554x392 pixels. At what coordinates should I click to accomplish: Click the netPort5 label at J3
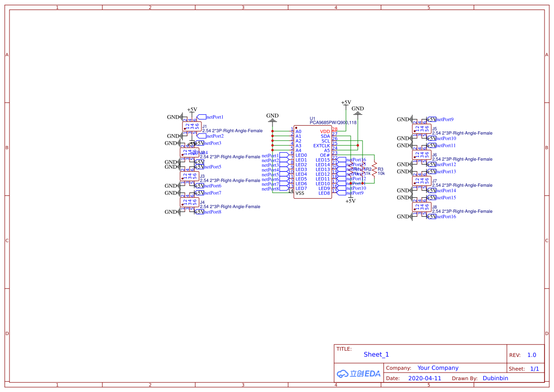212,167
